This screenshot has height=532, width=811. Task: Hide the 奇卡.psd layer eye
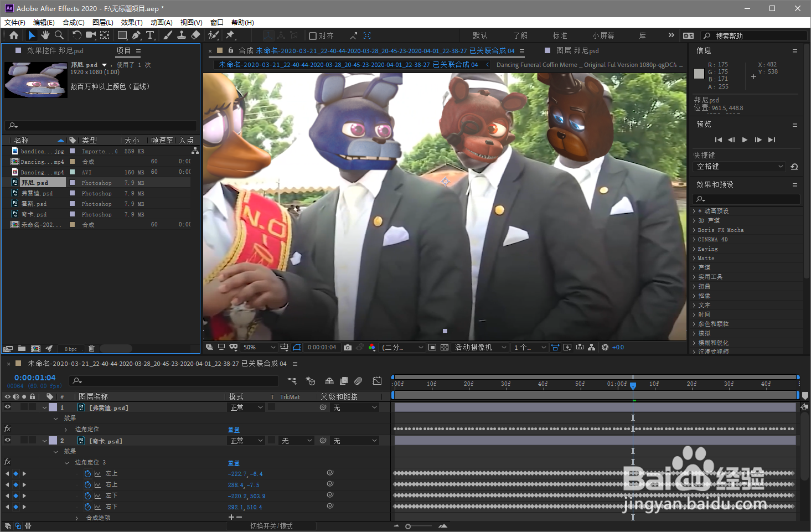8,441
